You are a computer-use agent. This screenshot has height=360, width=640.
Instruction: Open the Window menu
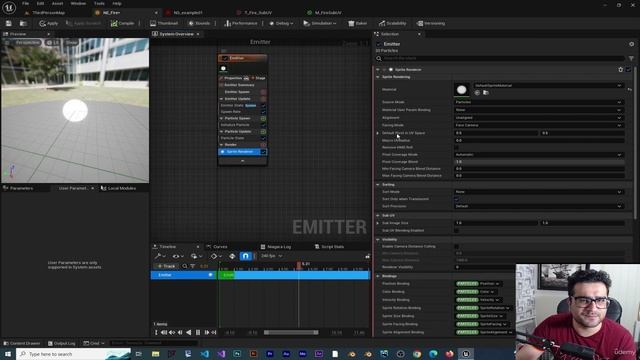click(x=78, y=4)
